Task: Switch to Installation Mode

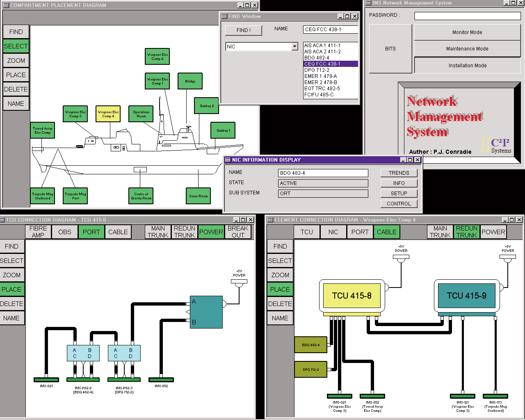Action: point(467,66)
